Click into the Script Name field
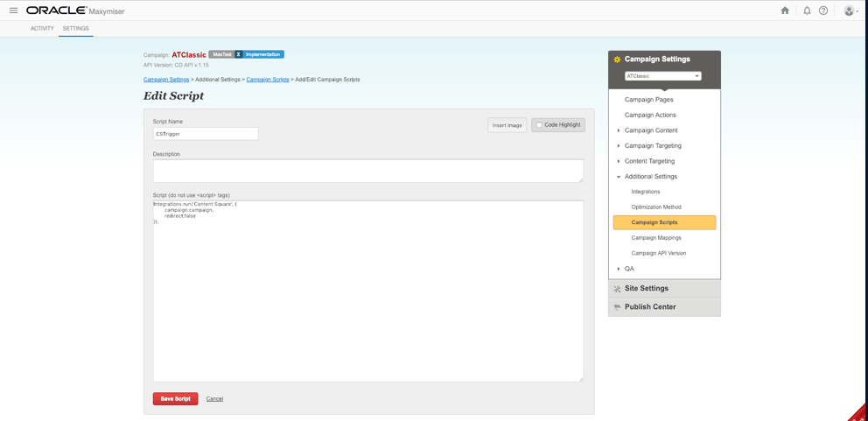This screenshot has width=868, height=421. pos(206,134)
